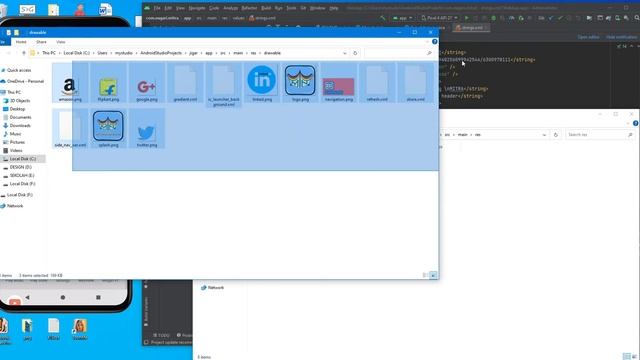640x360 pixels.
Task: Tap the emulator Home button
Action: (63, 298)
